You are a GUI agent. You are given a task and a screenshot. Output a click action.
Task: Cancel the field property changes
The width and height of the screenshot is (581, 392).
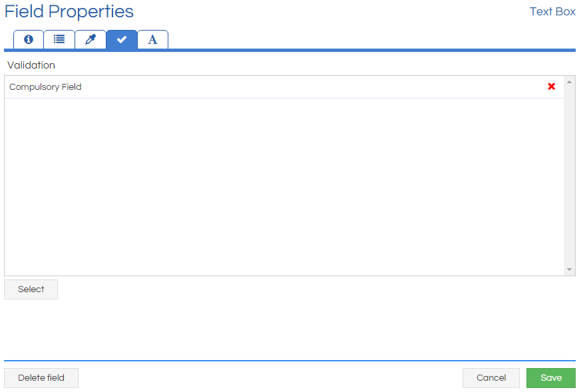pos(491,377)
